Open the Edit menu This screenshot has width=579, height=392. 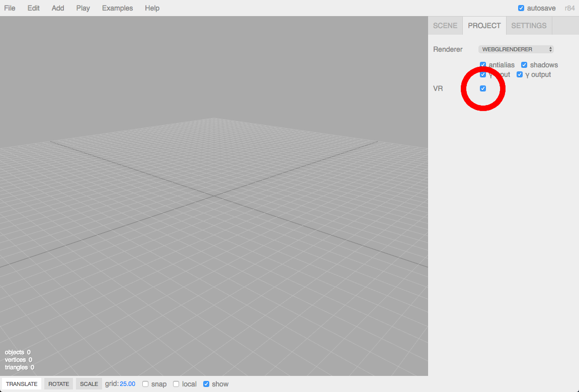[x=33, y=8]
